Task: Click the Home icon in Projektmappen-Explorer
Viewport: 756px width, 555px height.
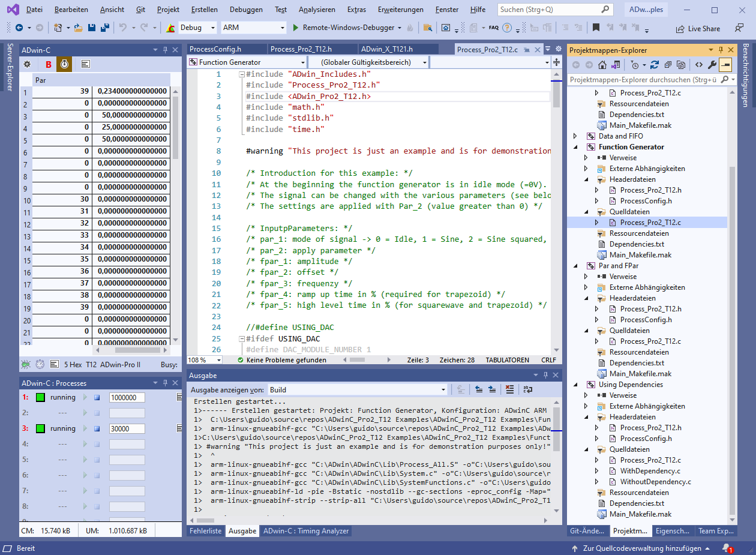Action: (x=602, y=65)
